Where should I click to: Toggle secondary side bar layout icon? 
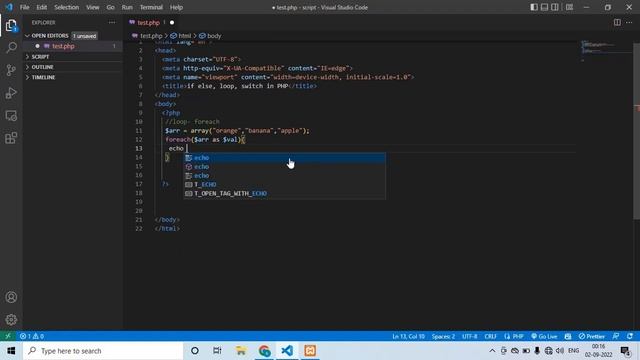555,7
